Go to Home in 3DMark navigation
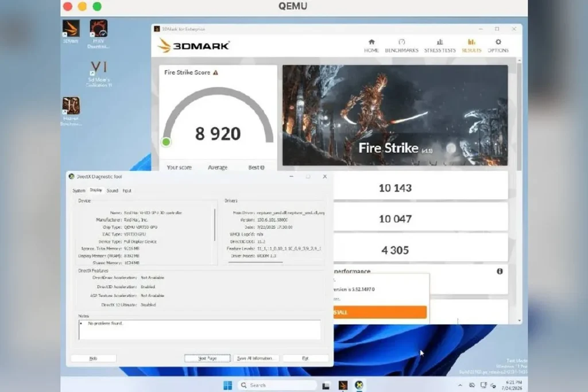The width and height of the screenshot is (588, 392). point(372,46)
